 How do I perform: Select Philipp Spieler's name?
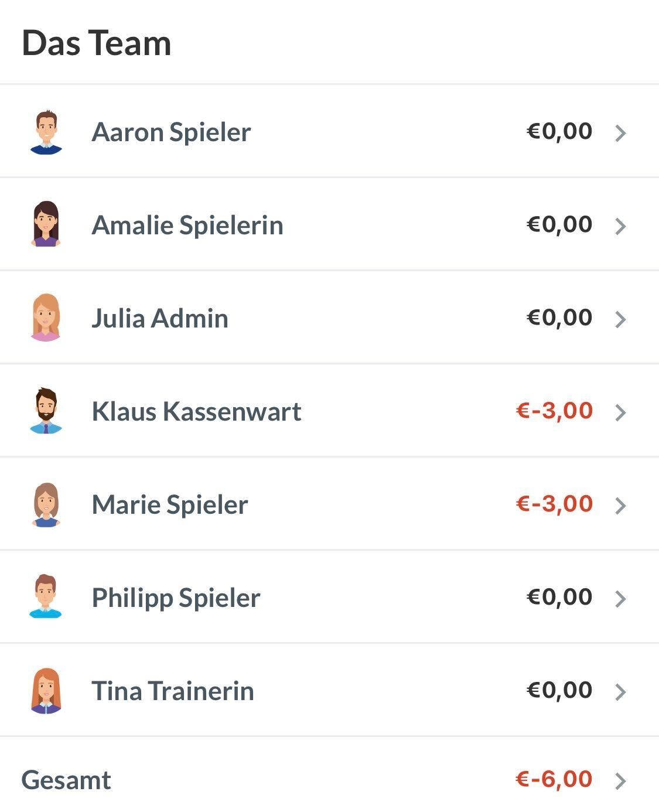(176, 598)
